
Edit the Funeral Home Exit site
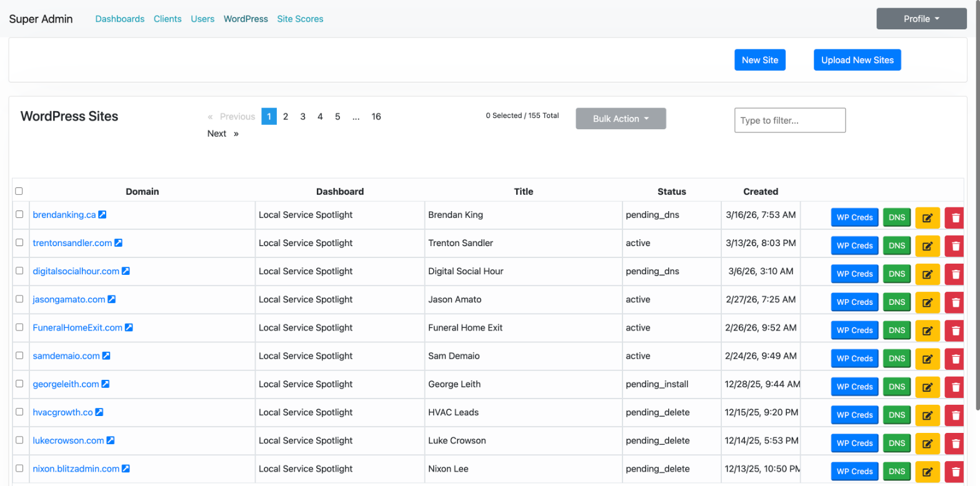pyautogui.click(x=927, y=330)
